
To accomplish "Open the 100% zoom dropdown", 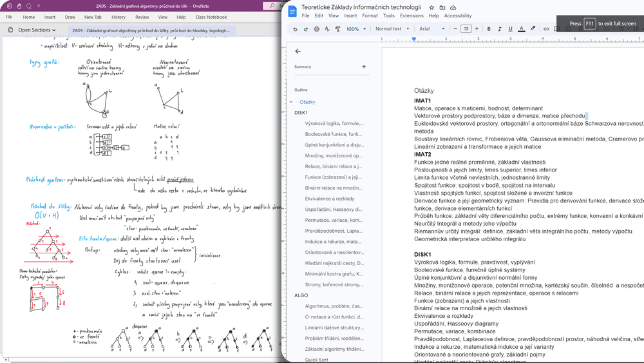I will tap(355, 29).
